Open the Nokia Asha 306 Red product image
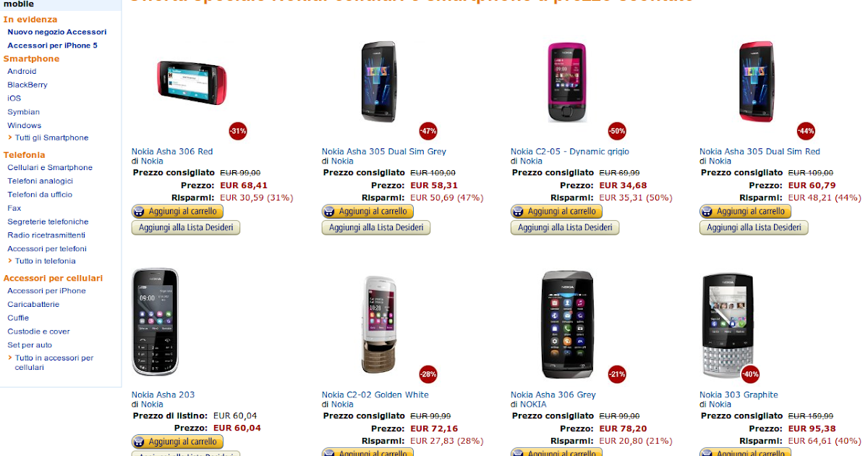This screenshot has width=868, height=456. pos(192,81)
